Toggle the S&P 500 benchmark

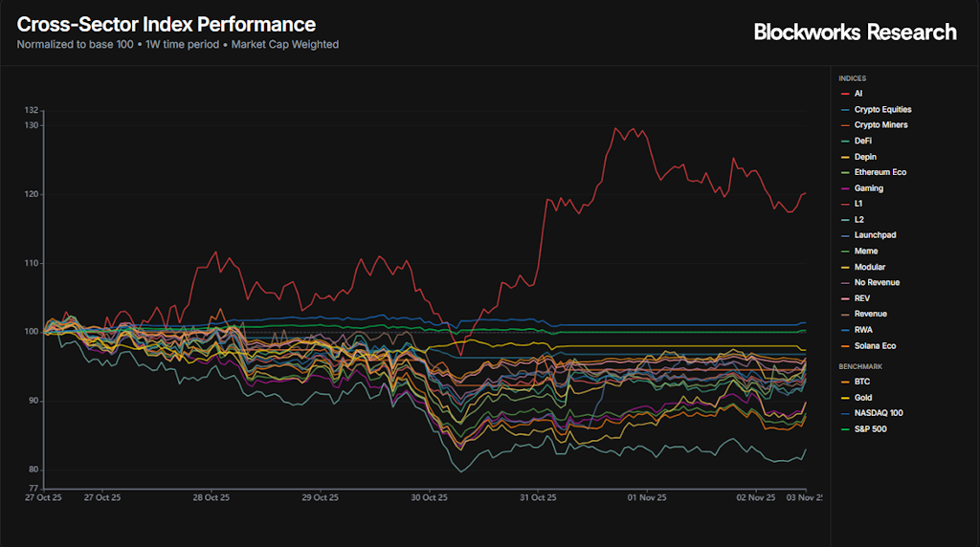(872, 428)
